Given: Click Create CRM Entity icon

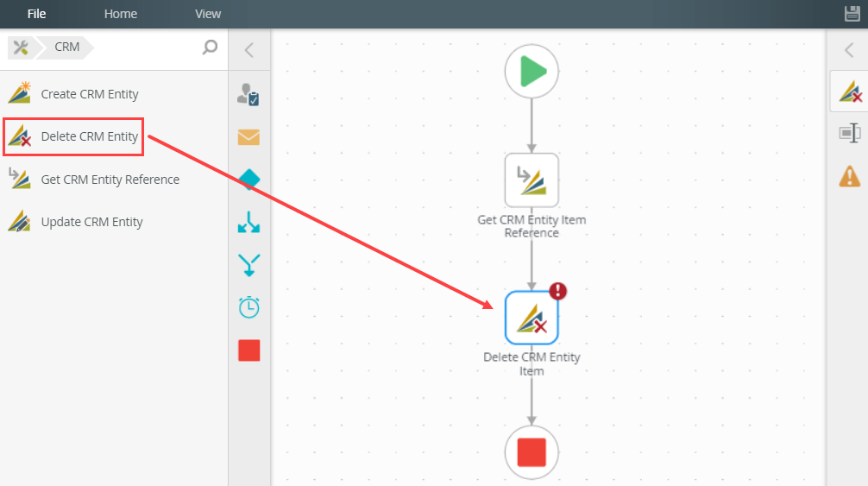Looking at the screenshot, I should [x=20, y=92].
